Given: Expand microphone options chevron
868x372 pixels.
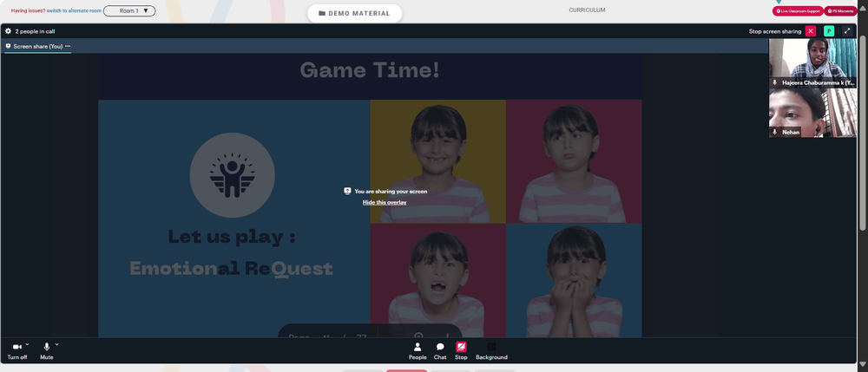Looking at the screenshot, I should (56, 344).
